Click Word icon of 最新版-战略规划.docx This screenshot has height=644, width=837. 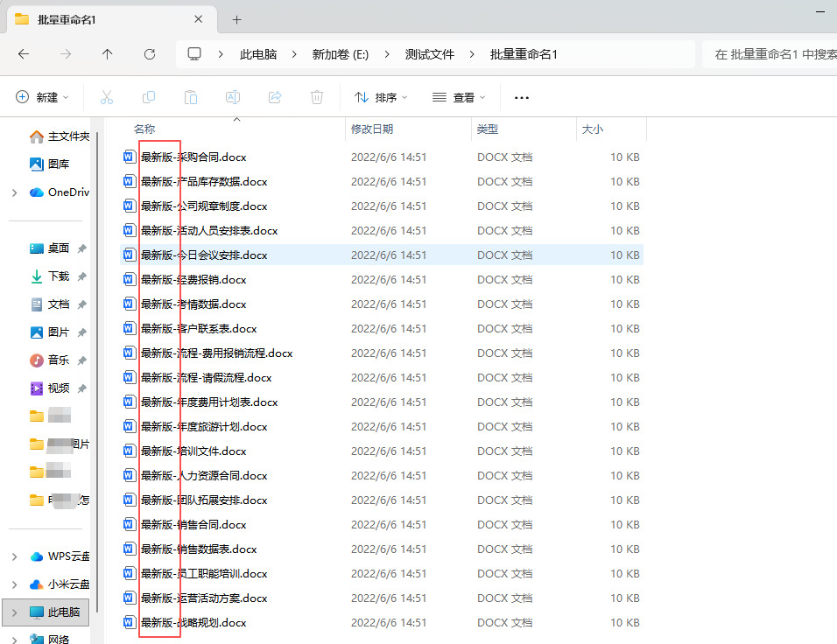[x=130, y=623]
